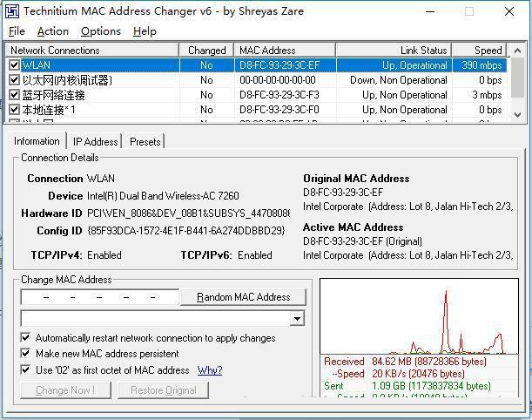Select the 蓝牙网络连接 row
The height and width of the screenshot is (420, 532).
256,95
